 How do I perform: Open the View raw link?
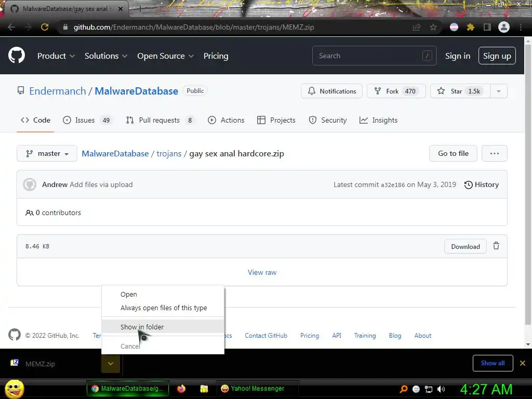[262, 272]
